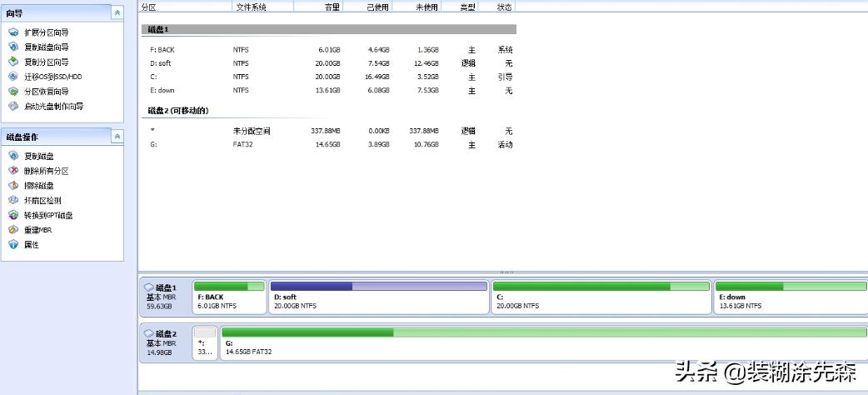Click the Disk Copy Wizard (复制磁盘向导) icon
Screen dimensions: 868x395
13,47
